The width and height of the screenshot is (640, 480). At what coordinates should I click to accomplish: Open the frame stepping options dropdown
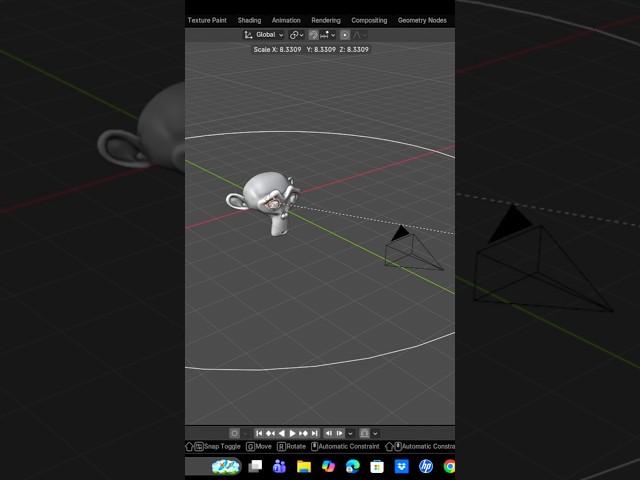click(350, 433)
